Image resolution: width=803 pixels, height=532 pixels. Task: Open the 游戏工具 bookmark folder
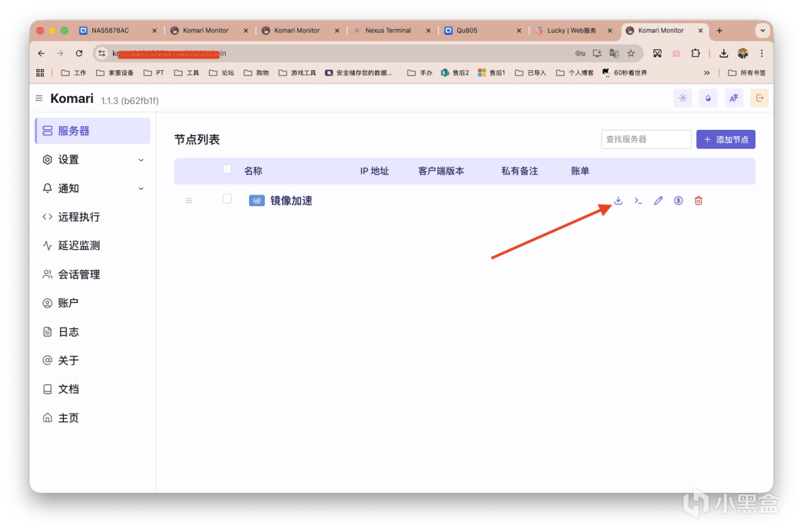coord(296,73)
